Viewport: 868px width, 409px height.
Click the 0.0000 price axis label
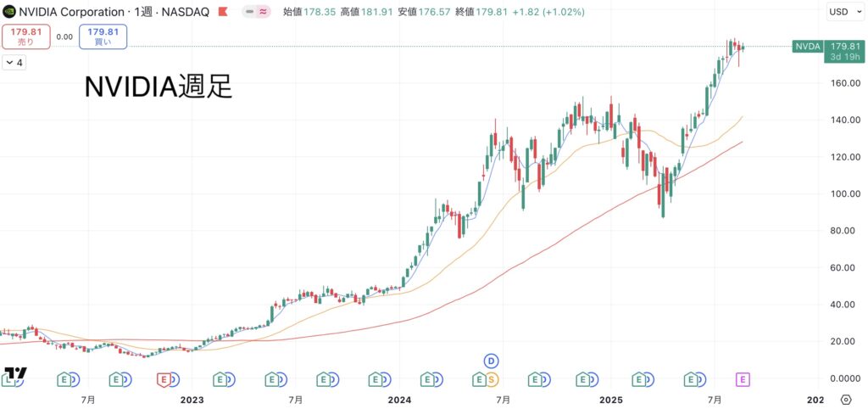(843, 378)
